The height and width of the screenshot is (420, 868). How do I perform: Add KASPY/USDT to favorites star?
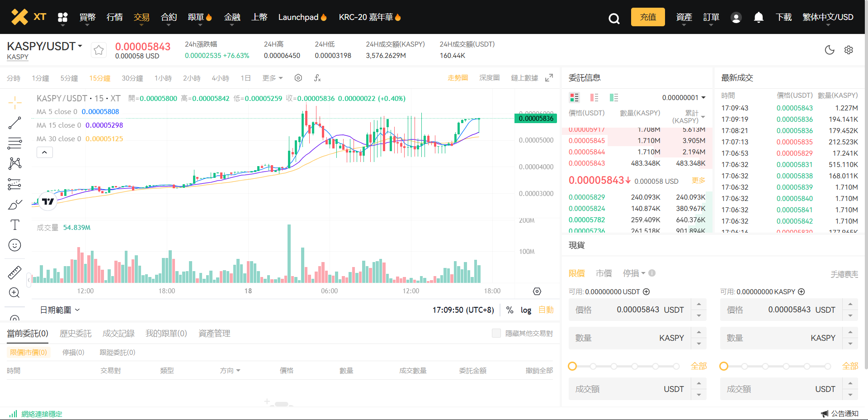click(x=99, y=50)
